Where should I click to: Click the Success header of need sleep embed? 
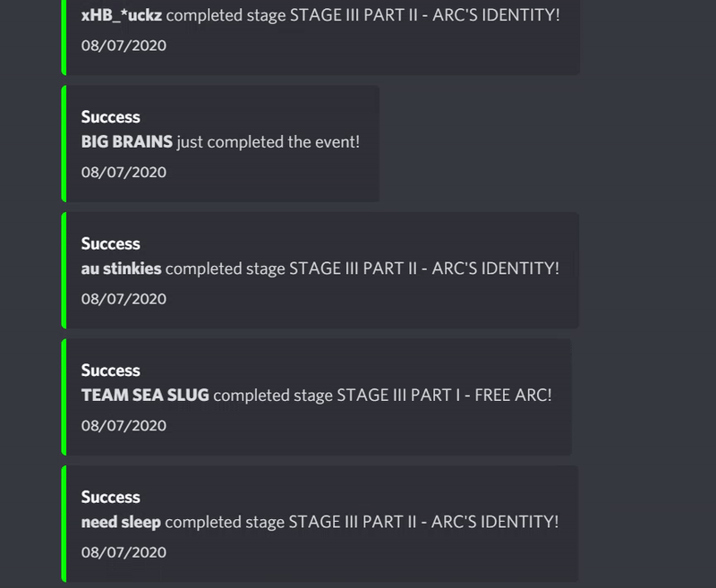pos(110,497)
